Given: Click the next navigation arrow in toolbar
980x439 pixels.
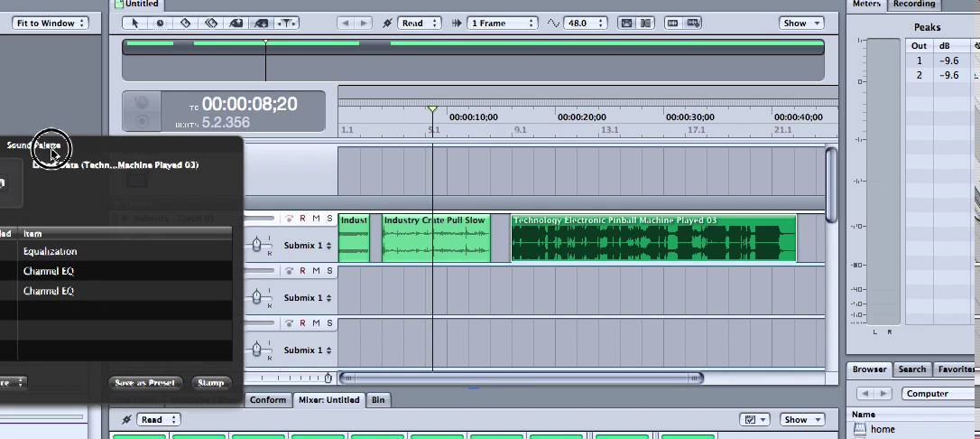Looking at the screenshot, I should click(x=364, y=23).
